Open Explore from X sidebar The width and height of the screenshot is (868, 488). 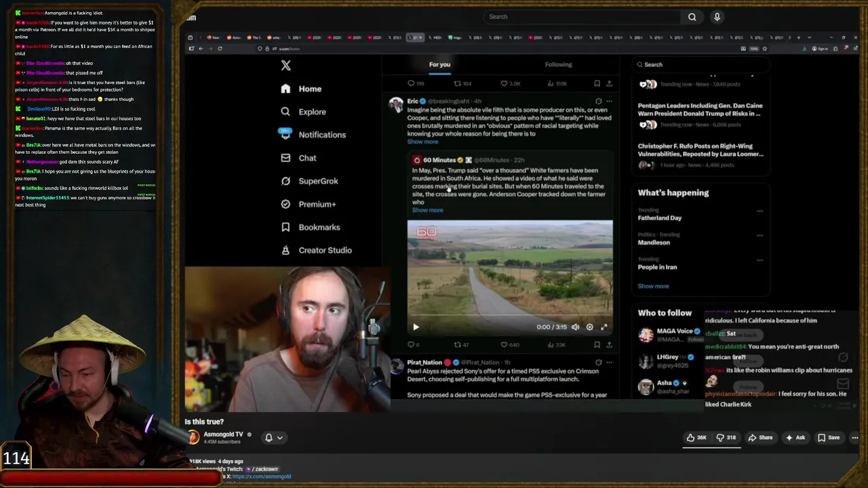point(303,112)
